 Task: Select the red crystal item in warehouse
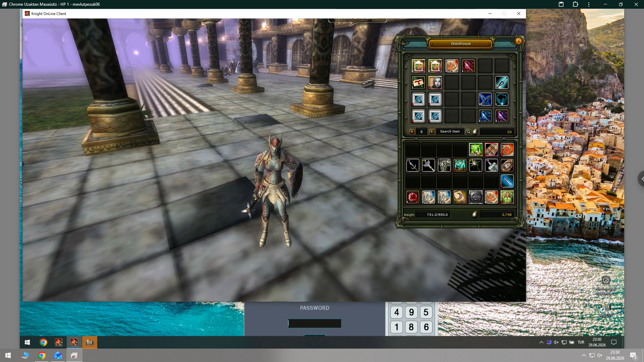click(x=468, y=66)
